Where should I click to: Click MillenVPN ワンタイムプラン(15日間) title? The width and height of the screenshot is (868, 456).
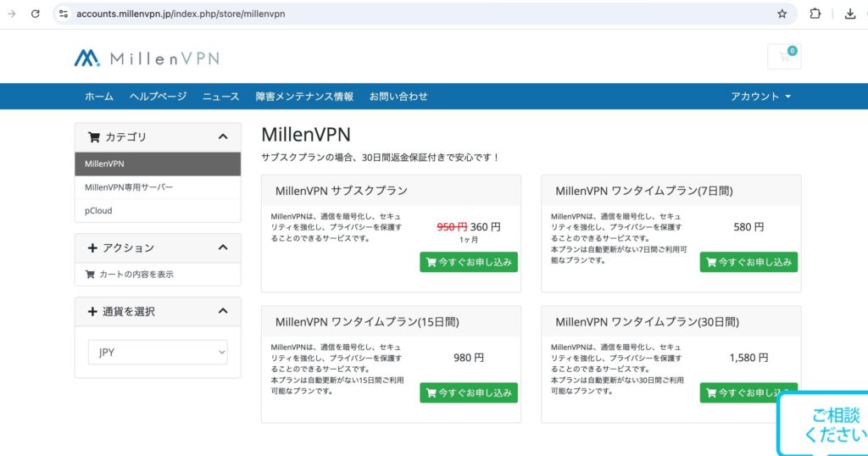[367, 321]
